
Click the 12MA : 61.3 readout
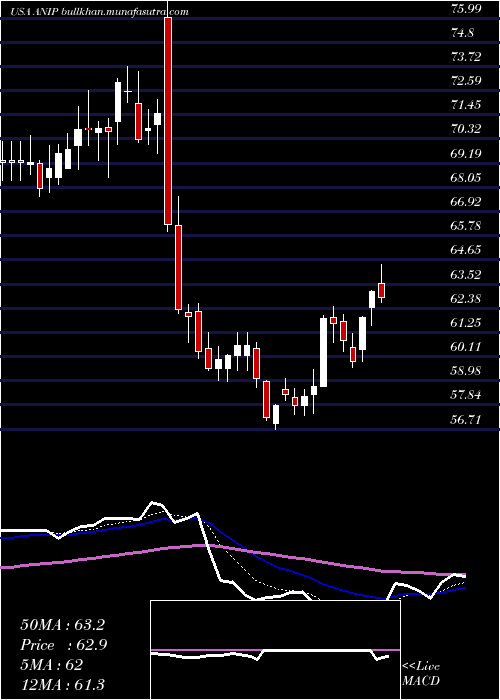tap(62, 685)
